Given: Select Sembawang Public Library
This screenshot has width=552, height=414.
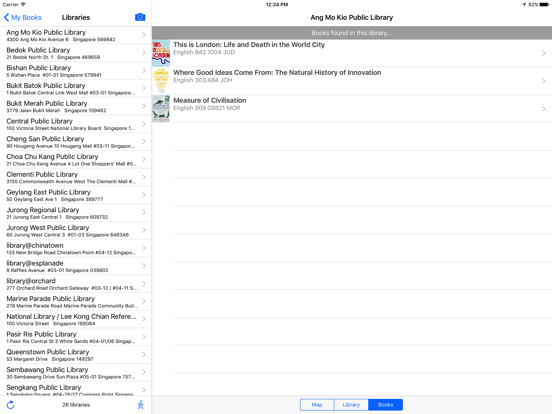Looking at the screenshot, I should [76, 372].
